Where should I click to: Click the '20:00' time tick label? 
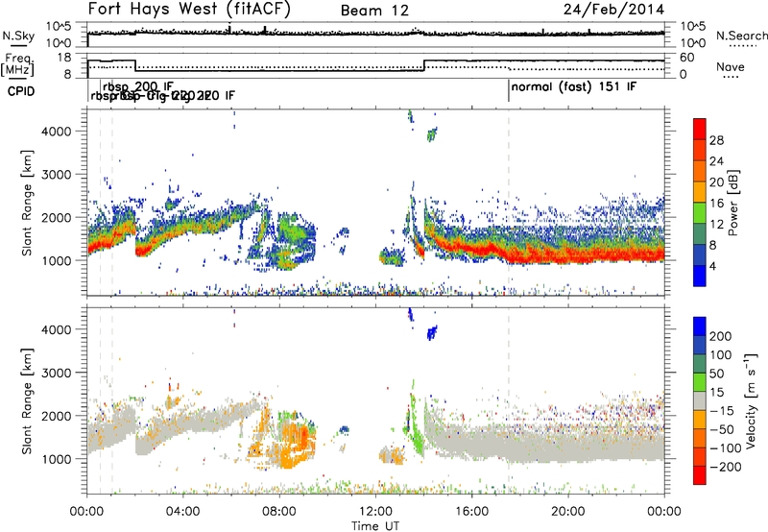point(567,512)
